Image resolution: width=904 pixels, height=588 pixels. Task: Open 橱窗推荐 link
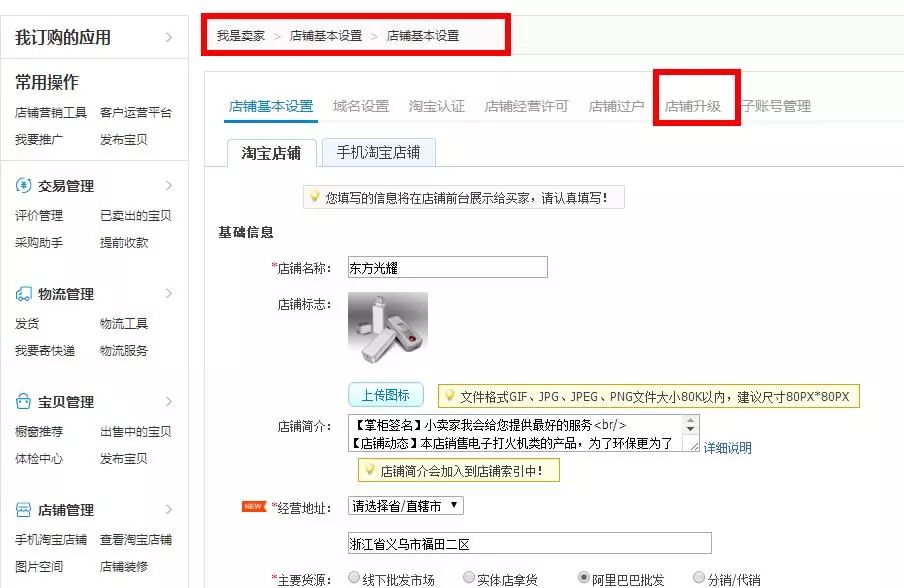click(x=39, y=431)
